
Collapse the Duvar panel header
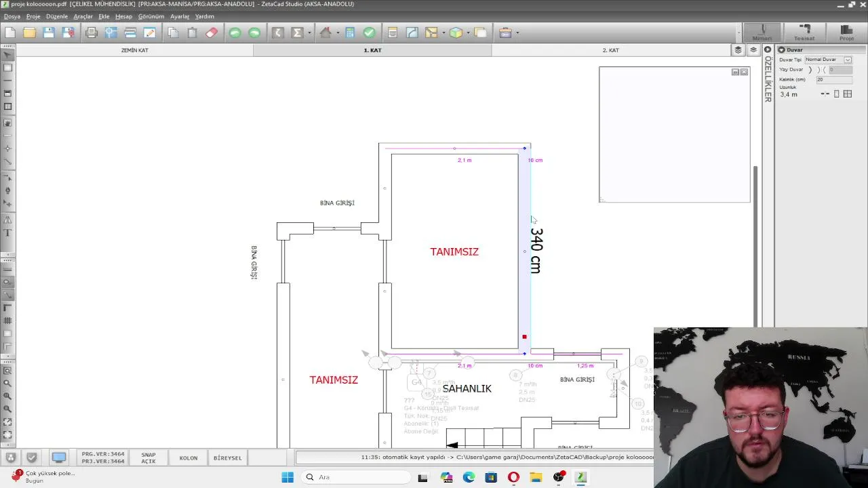(x=781, y=50)
